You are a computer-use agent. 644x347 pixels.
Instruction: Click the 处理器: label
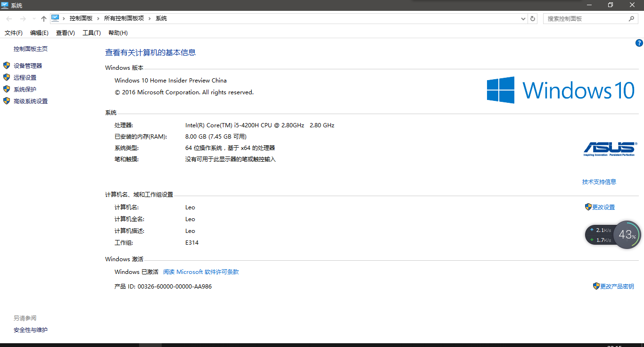pos(124,125)
